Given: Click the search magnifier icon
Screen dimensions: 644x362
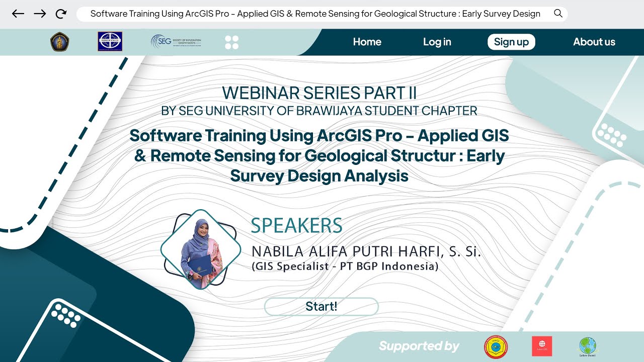Looking at the screenshot, I should tap(558, 14).
